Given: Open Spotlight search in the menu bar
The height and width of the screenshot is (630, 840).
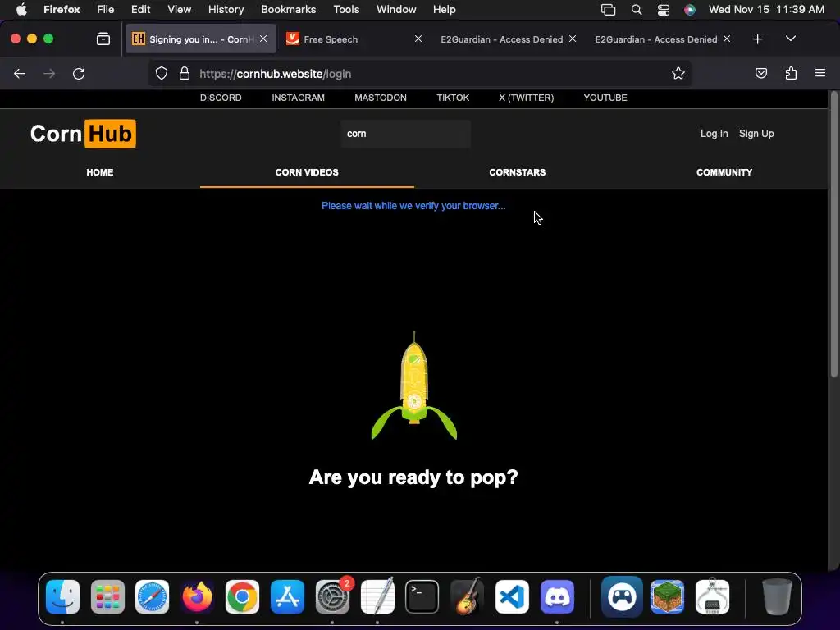Looking at the screenshot, I should click(x=637, y=10).
